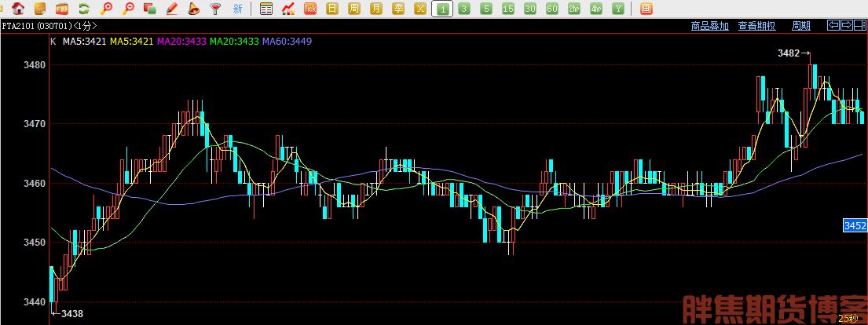
Task: Click the green refresh arrows icon
Action: click(83, 9)
